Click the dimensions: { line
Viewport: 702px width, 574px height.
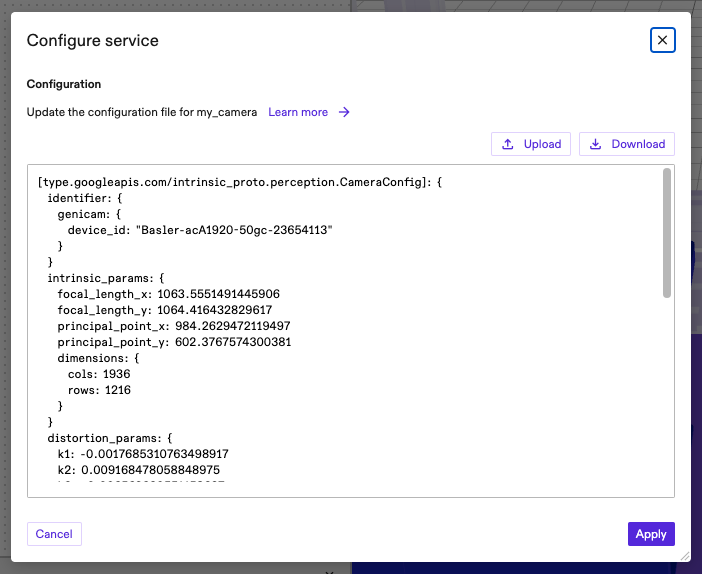[x=98, y=358]
